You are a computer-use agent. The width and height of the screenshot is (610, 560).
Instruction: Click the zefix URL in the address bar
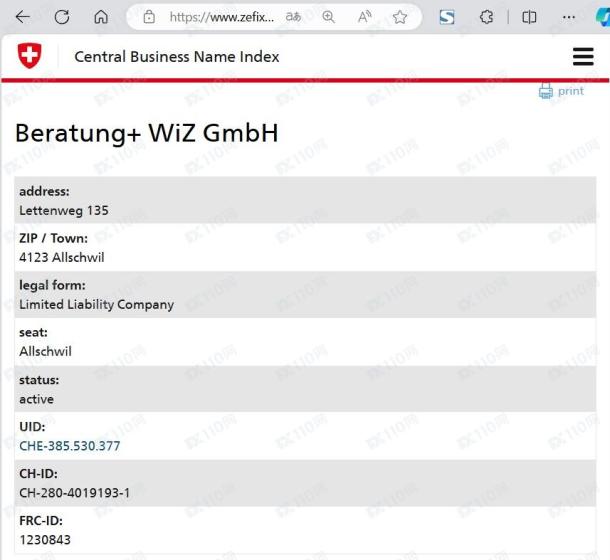[222, 17]
